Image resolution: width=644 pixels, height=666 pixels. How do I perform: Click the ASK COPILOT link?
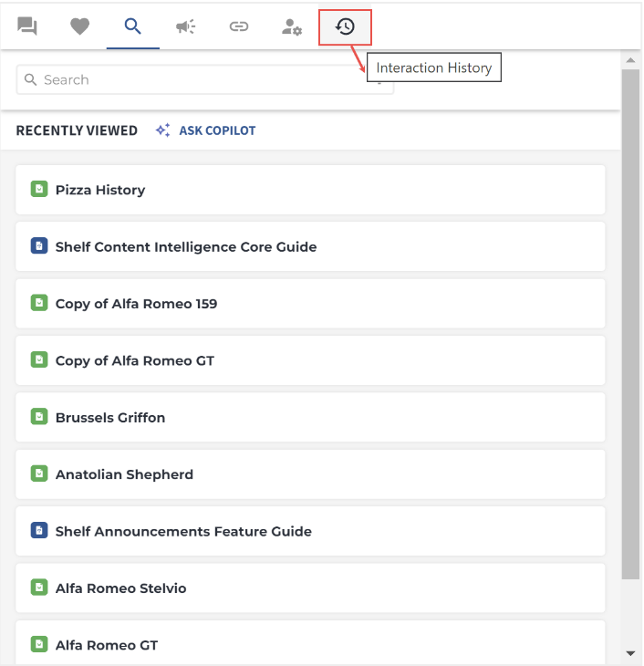tap(217, 130)
